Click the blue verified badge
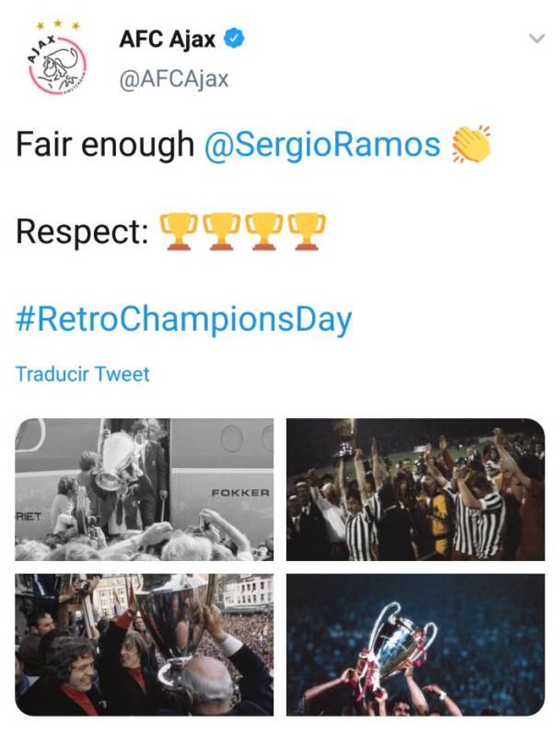The width and height of the screenshot is (560, 737). coord(236,40)
